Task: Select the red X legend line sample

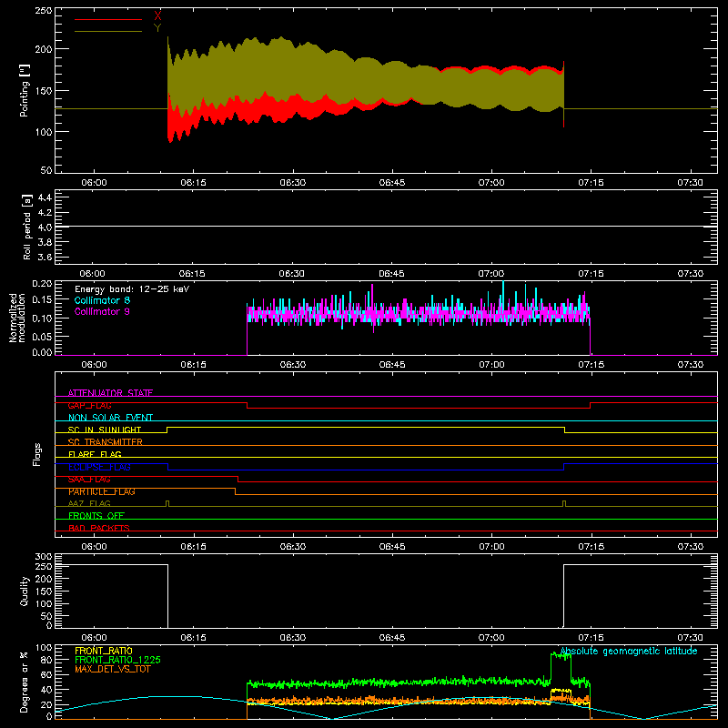Action: click(108, 19)
